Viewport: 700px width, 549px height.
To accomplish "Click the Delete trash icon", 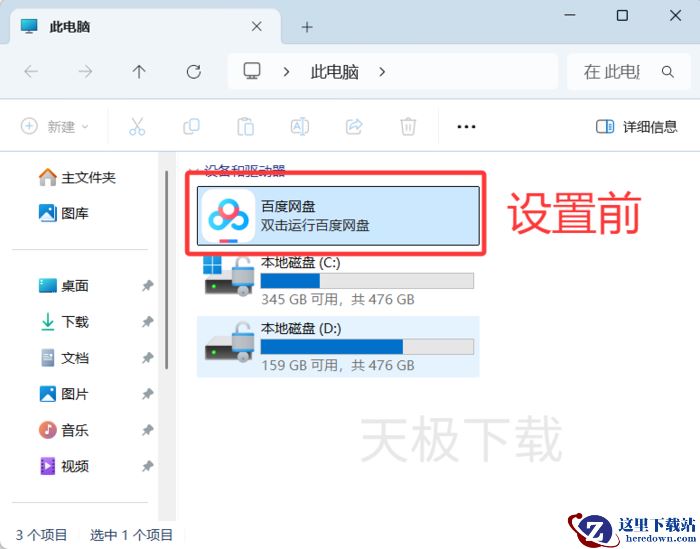I will click(408, 127).
